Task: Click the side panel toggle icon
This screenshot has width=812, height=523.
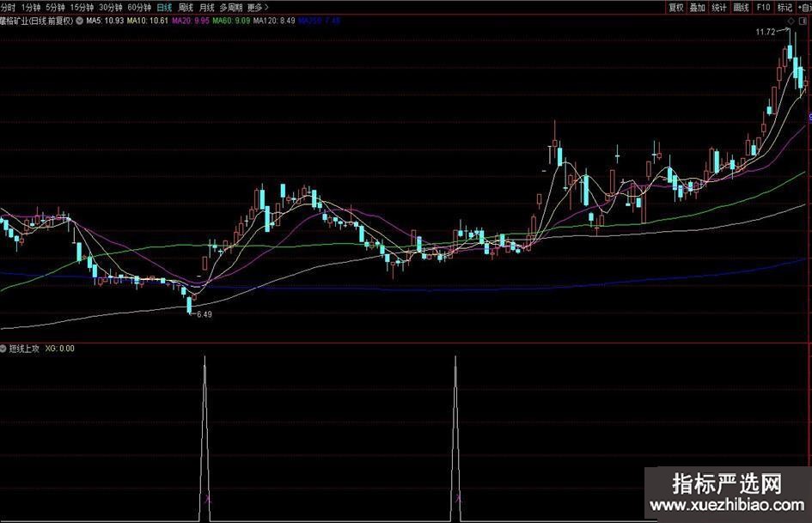Action: click(x=804, y=21)
